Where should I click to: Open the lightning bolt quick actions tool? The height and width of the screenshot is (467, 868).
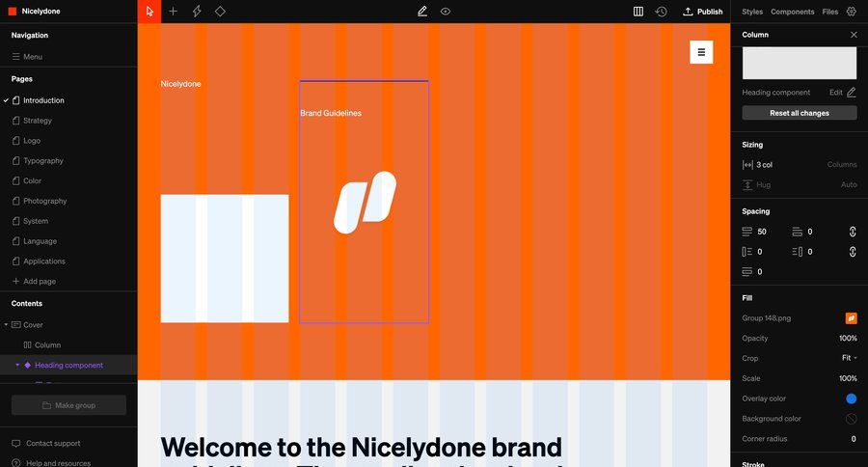pyautogui.click(x=197, y=11)
